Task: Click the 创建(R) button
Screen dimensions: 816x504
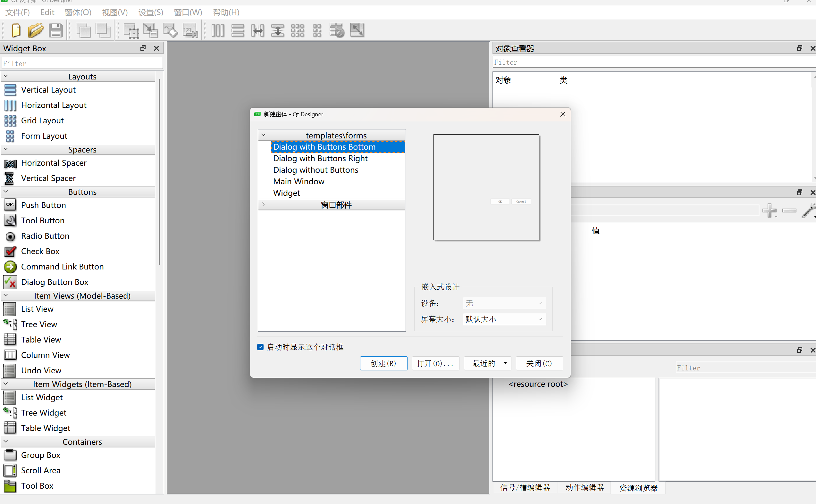Action: (383, 363)
